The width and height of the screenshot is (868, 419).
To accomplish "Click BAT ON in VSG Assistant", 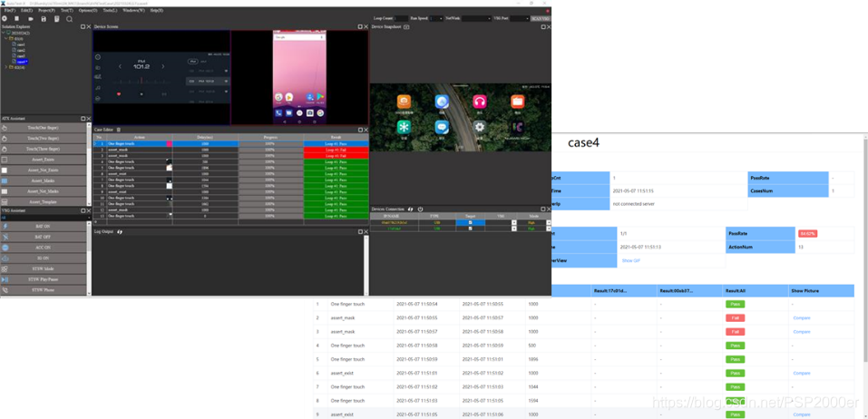I will coord(45,227).
